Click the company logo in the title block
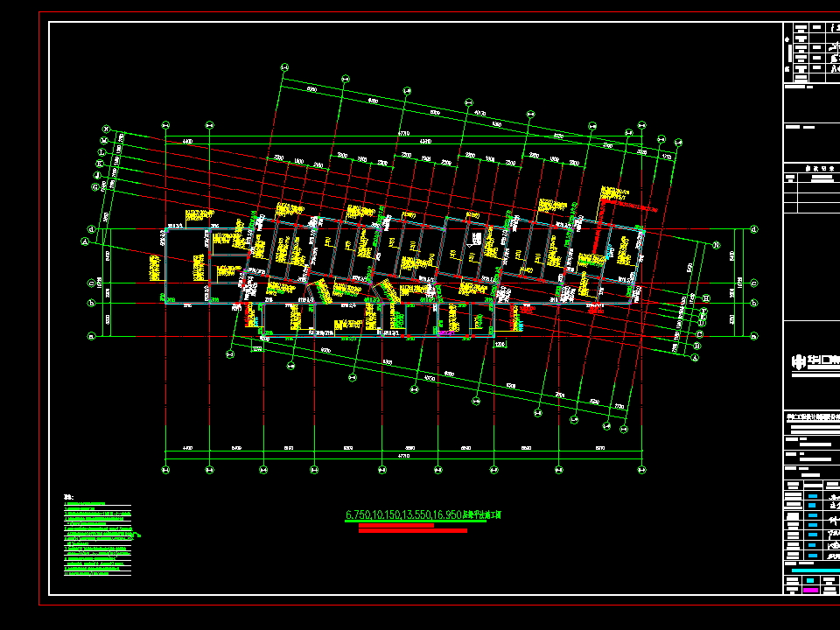This screenshot has width=840, height=630. tap(799, 361)
